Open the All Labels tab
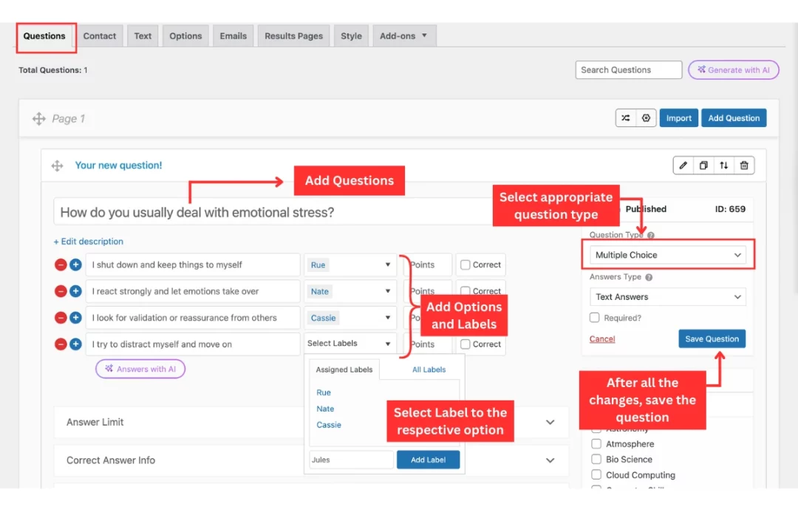 pos(429,369)
